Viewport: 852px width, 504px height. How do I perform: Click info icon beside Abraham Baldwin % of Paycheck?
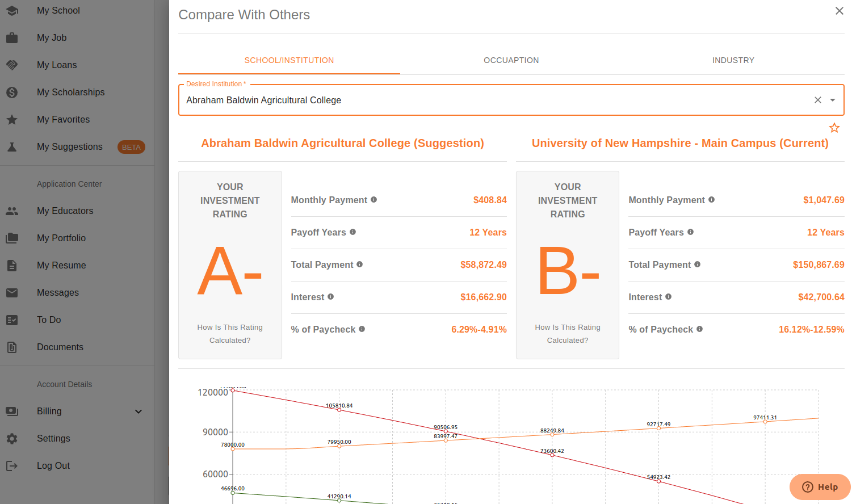(x=362, y=329)
